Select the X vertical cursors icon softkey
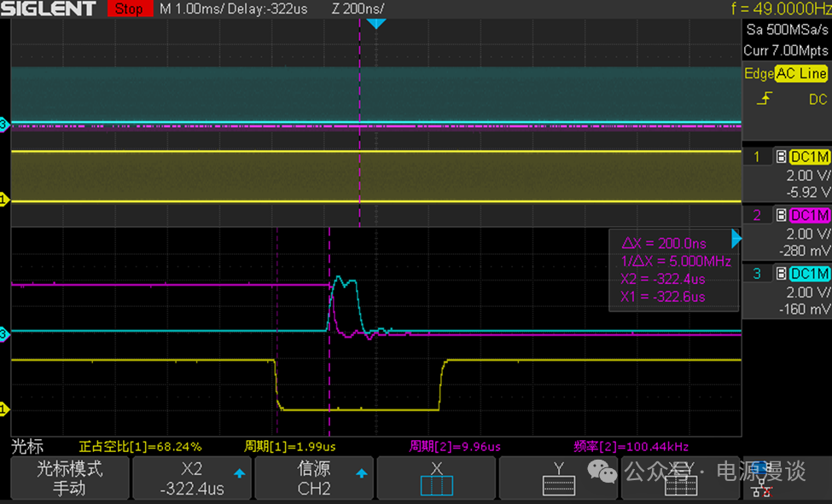The height and width of the screenshot is (504, 832). point(436,478)
